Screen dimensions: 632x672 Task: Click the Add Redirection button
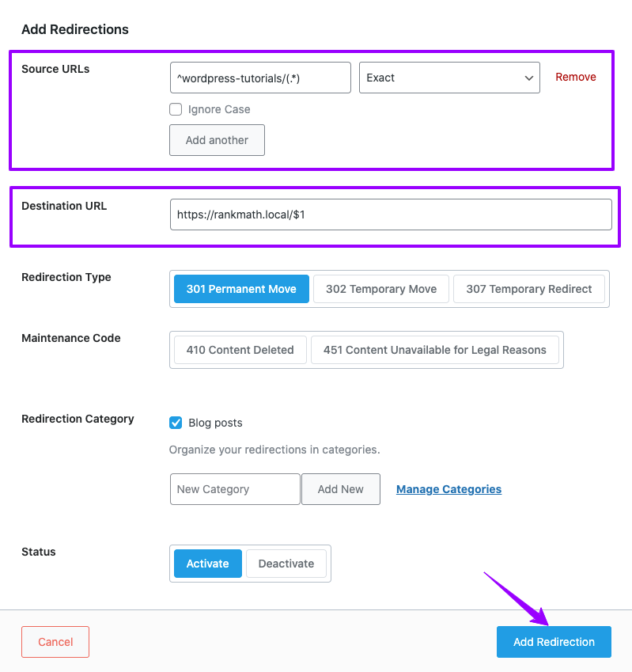pos(554,642)
